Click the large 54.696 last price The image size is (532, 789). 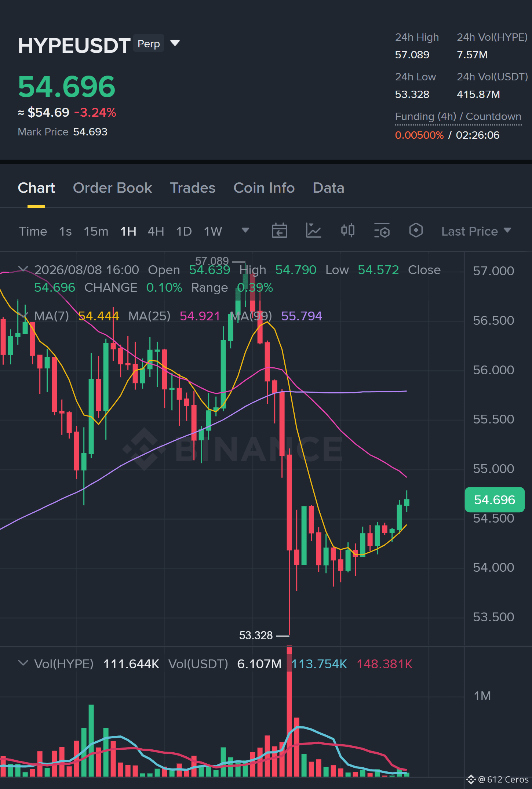[x=67, y=87]
